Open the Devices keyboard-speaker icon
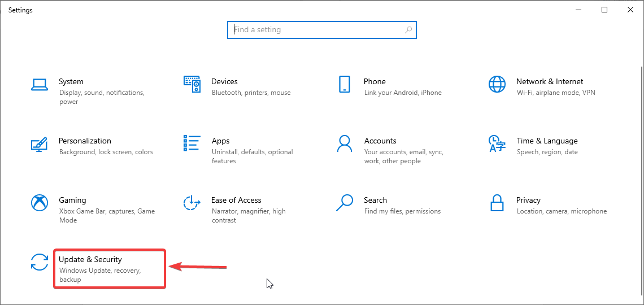644x305 pixels. tap(192, 84)
